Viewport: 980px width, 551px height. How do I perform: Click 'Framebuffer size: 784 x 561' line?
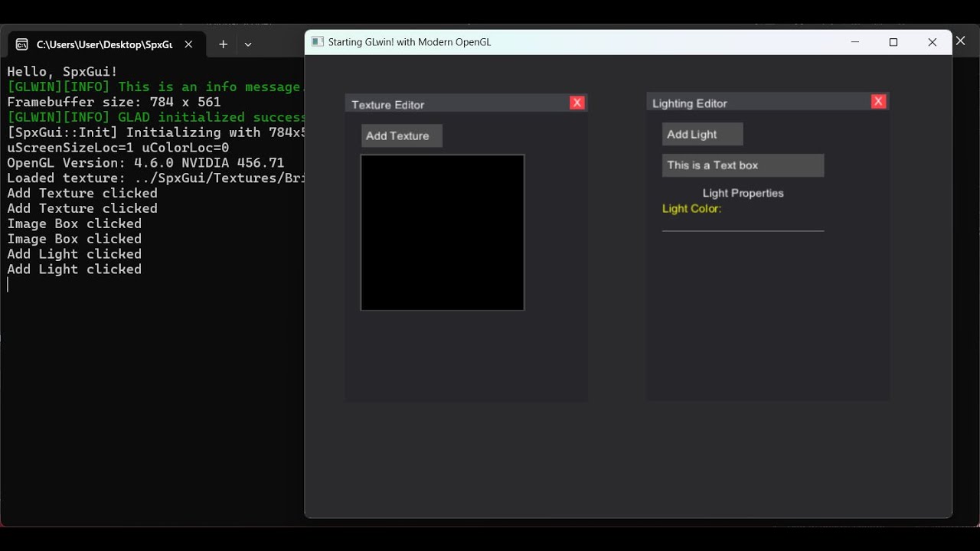(x=114, y=102)
